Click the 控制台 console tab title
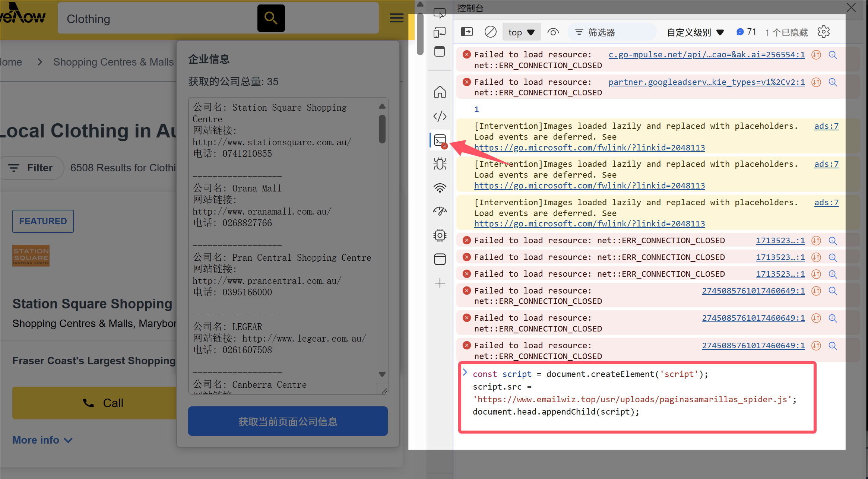The height and width of the screenshot is (479, 868). click(470, 8)
